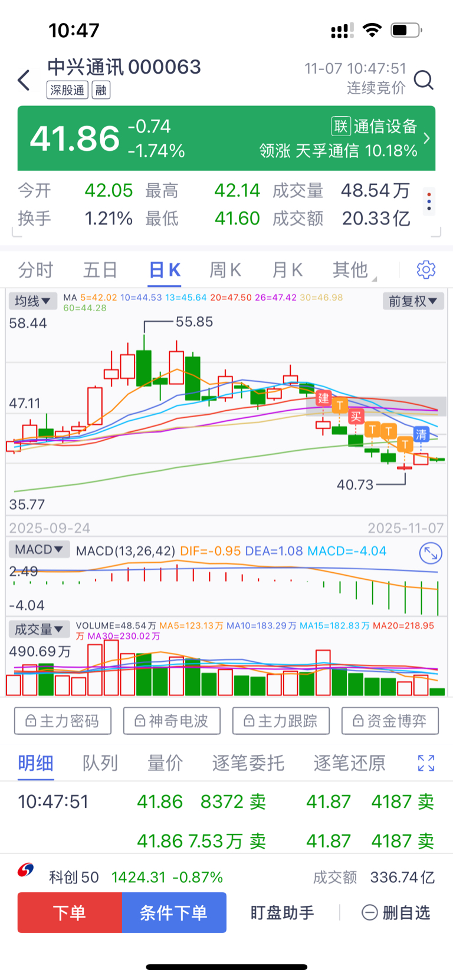453x980 pixels.
Task: Switch to 队列 tab
Action: click(x=100, y=763)
